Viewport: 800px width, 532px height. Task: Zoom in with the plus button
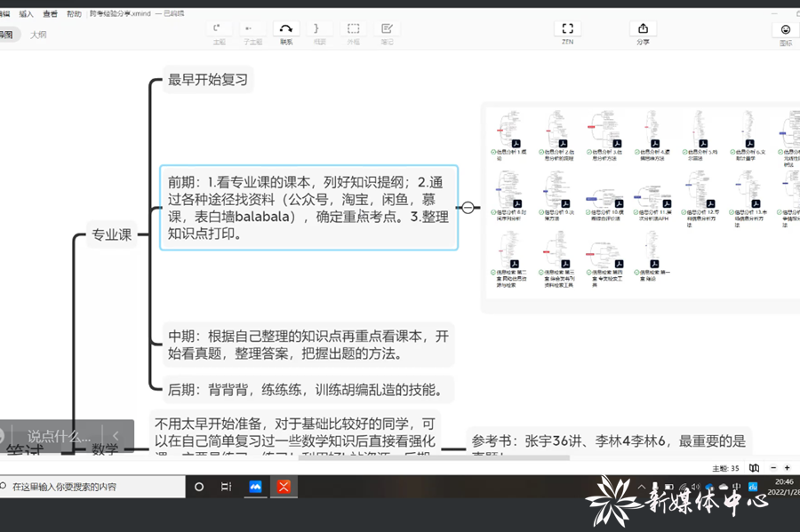(788, 467)
